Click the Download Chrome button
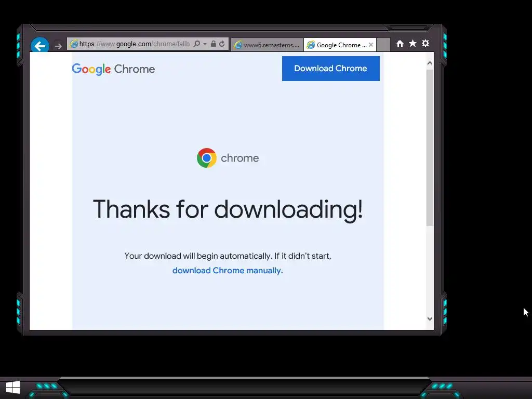Image resolution: width=532 pixels, height=399 pixels. (x=331, y=69)
